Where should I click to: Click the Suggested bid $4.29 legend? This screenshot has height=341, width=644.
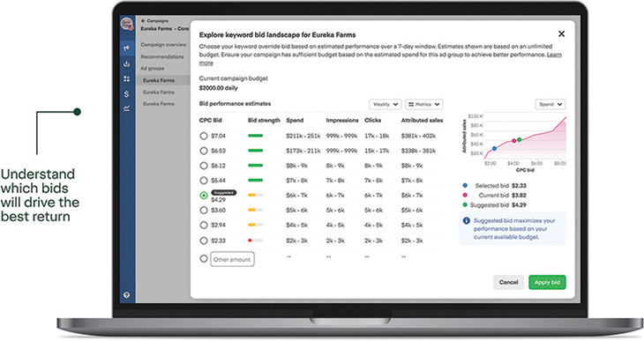pos(495,204)
